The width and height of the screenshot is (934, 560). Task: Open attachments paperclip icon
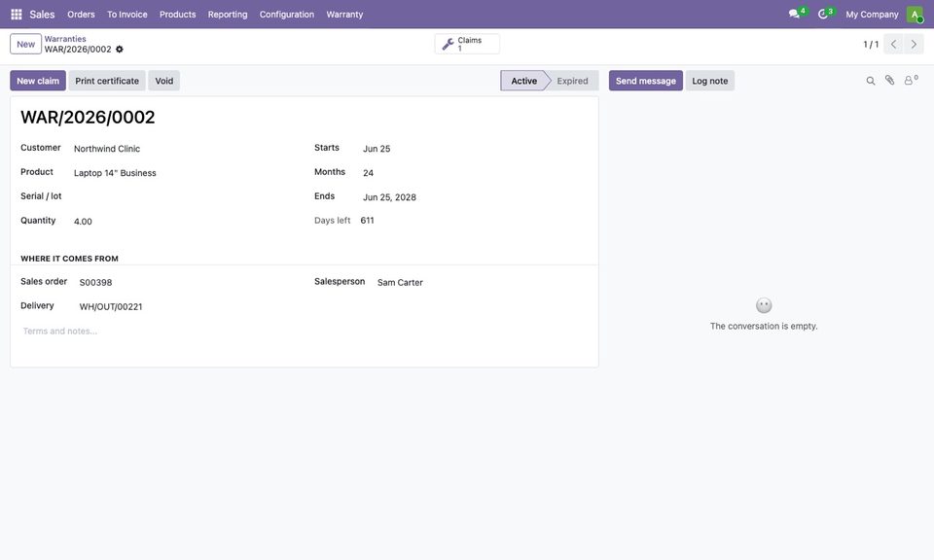pos(889,81)
